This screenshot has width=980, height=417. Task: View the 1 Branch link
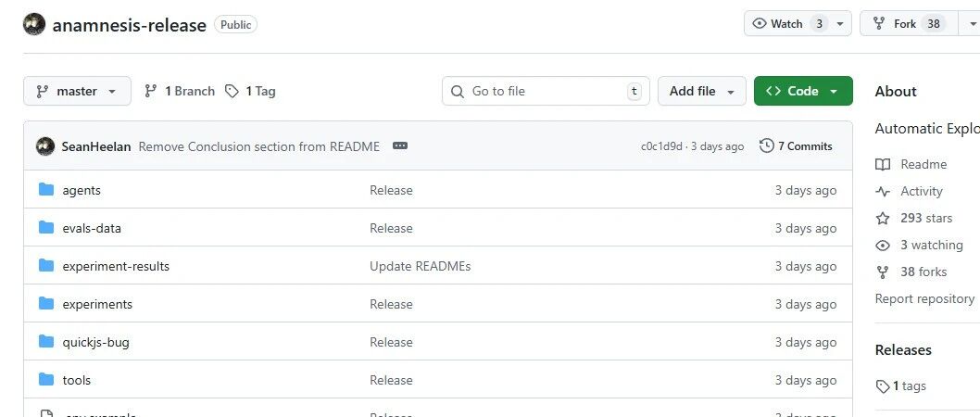click(180, 92)
